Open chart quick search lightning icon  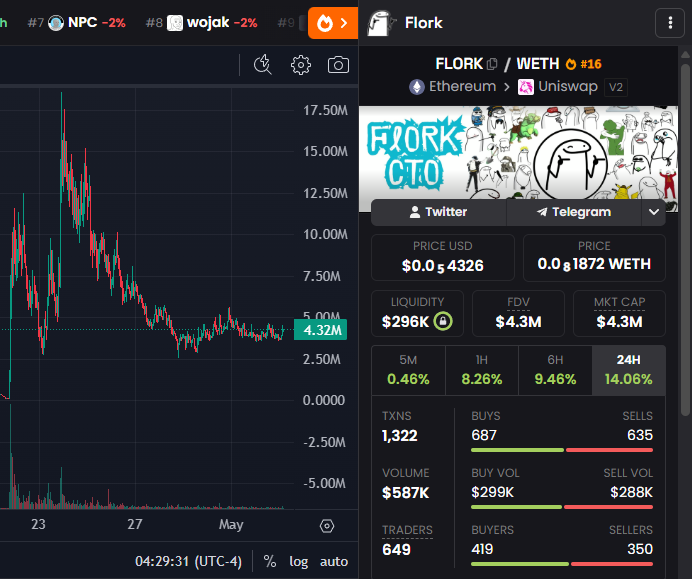click(x=263, y=65)
